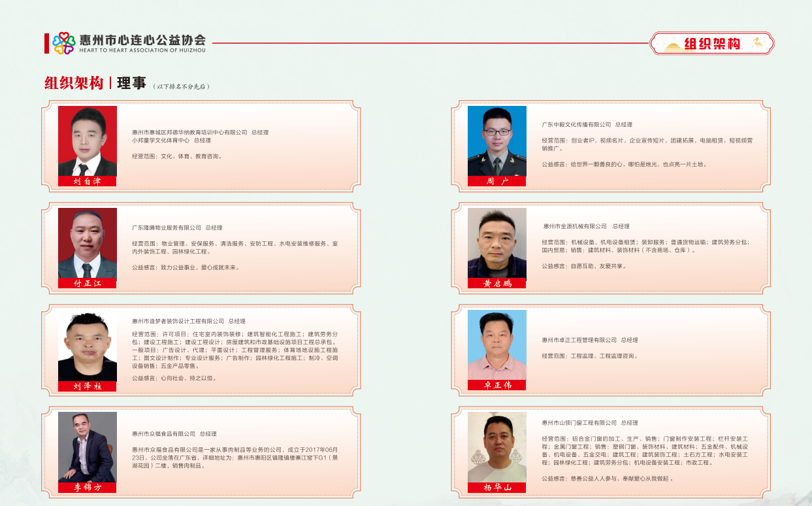Click the red name label '刘泽柱'

point(88,386)
